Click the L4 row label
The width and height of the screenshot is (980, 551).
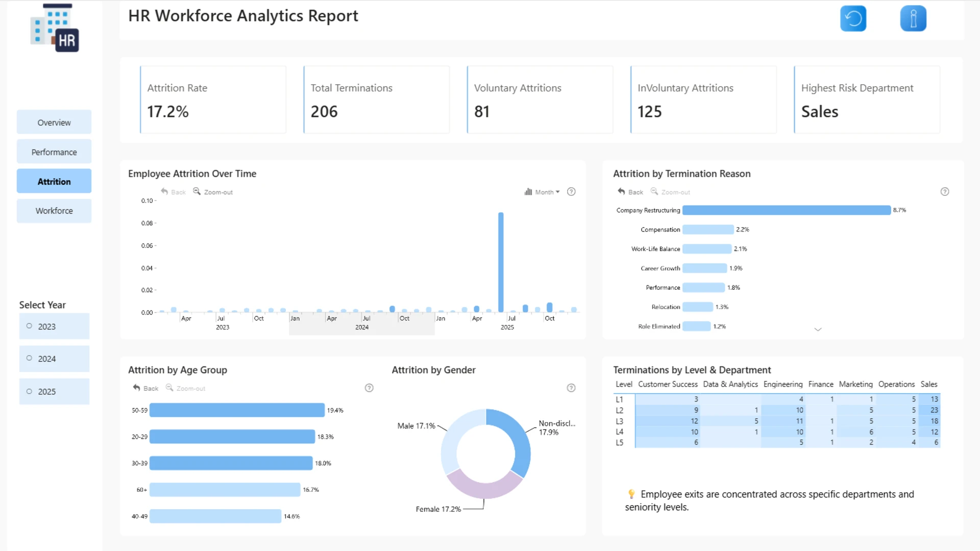click(619, 432)
